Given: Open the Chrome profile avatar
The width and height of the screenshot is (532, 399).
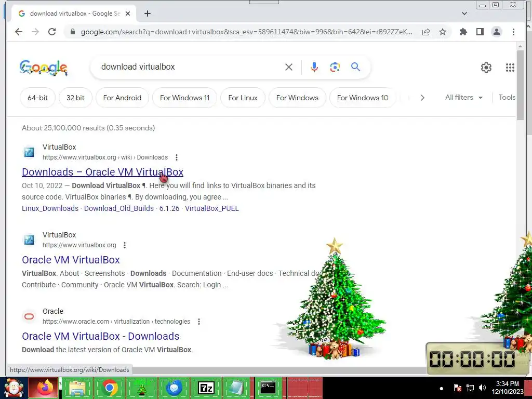Looking at the screenshot, I should [x=496, y=32].
